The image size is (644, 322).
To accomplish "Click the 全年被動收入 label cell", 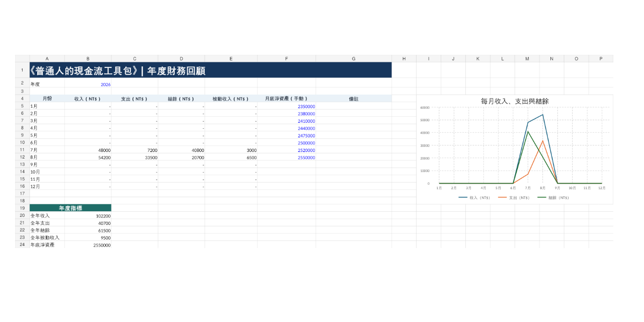I will click(47, 237).
